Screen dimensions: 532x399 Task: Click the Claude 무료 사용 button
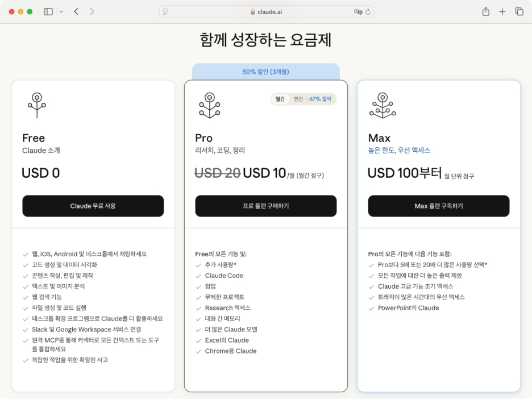pyautogui.click(x=93, y=206)
